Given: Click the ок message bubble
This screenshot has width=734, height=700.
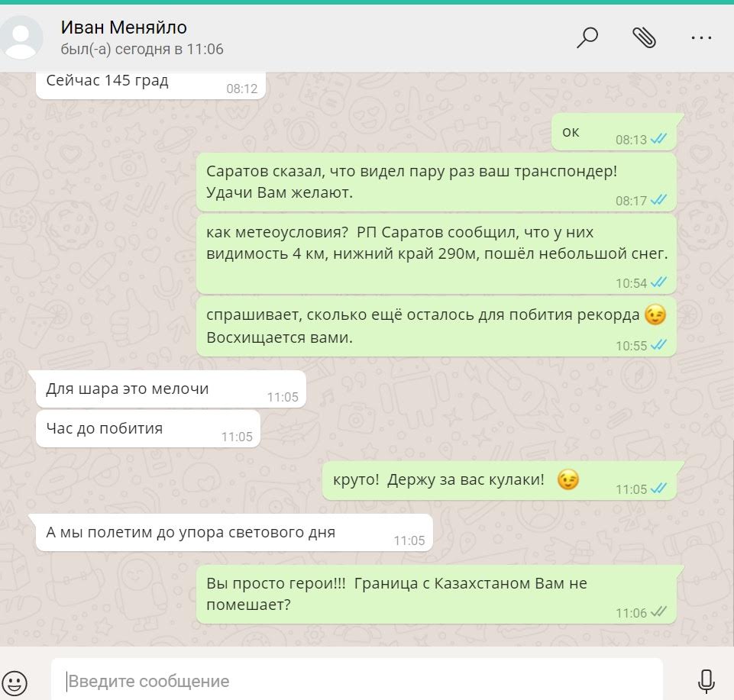Looking at the screenshot, I should tap(613, 132).
